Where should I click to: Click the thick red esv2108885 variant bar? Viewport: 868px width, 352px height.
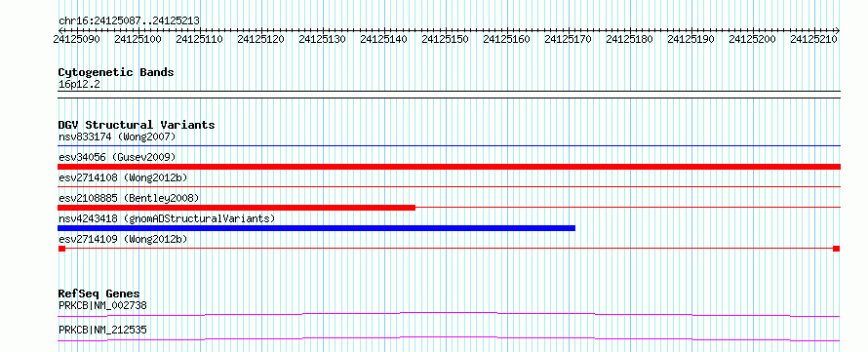[x=236, y=208]
